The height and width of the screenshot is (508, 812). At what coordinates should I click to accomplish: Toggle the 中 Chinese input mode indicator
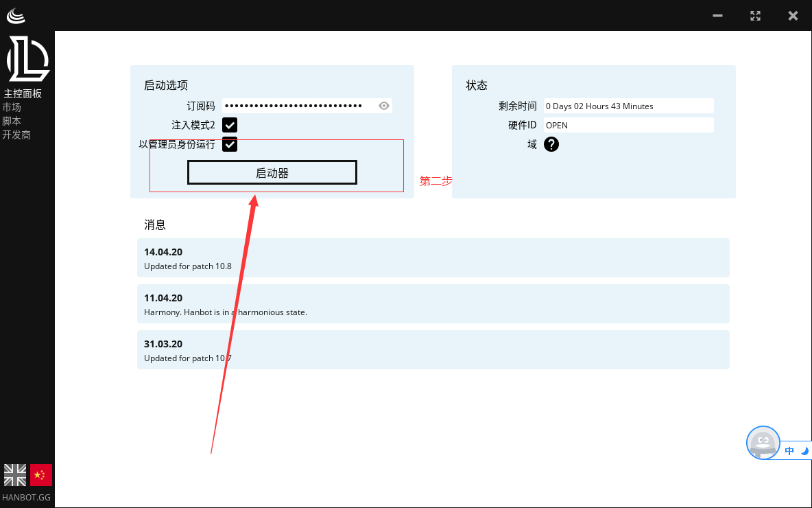coord(789,451)
